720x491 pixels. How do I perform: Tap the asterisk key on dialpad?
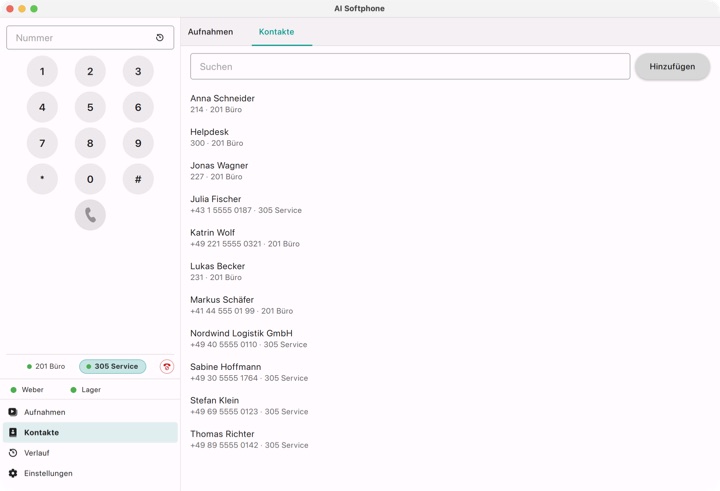pos(42,179)
